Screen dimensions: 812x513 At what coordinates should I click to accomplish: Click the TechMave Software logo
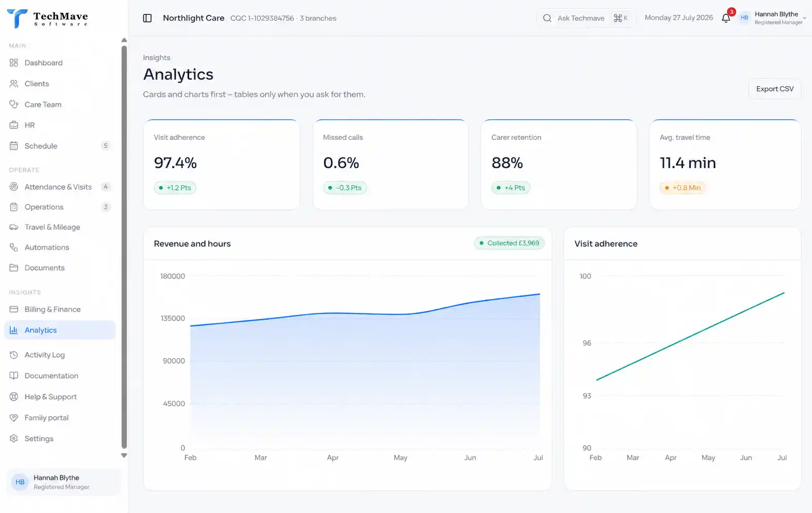click(47, 19)
